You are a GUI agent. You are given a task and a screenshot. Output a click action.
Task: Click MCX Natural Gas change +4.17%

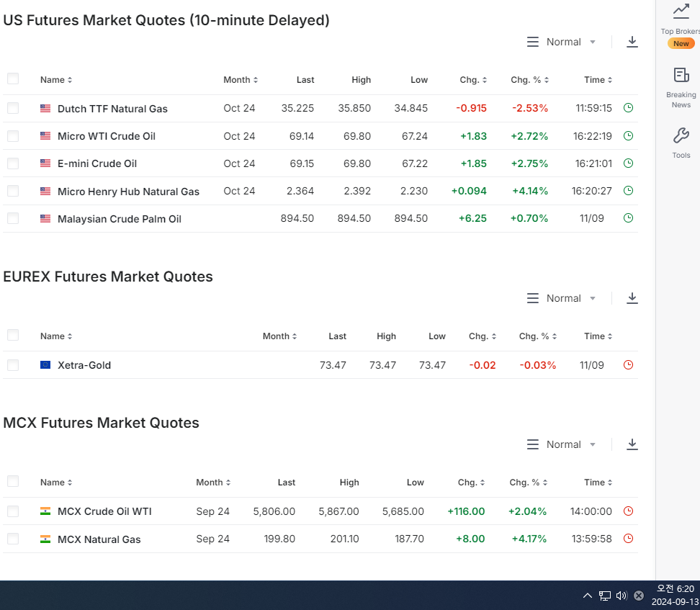[x=529, y=539]
